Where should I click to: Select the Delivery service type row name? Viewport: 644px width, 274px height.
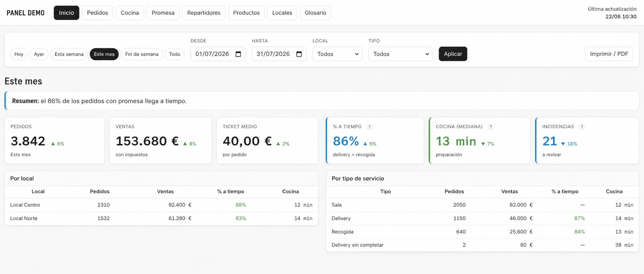pos(341,218)
